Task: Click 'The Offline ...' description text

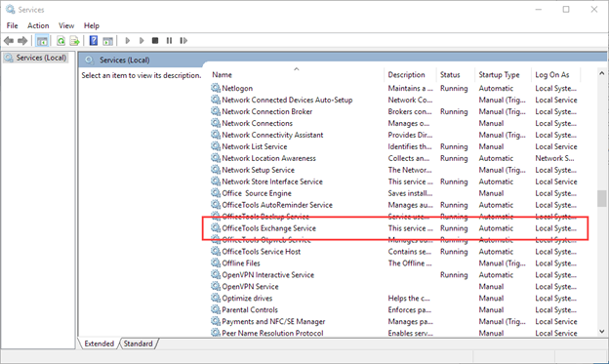Action: (x=410, y=263)
